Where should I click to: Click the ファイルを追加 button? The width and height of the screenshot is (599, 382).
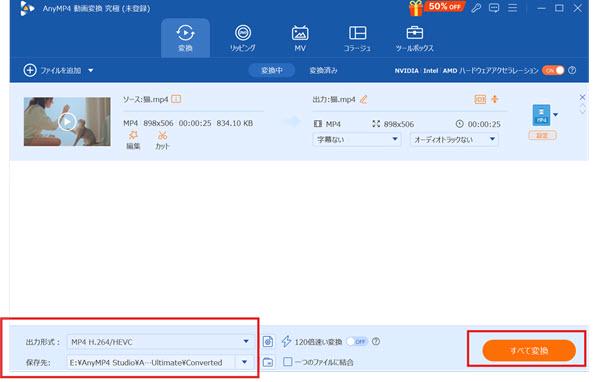coord(52,70)
